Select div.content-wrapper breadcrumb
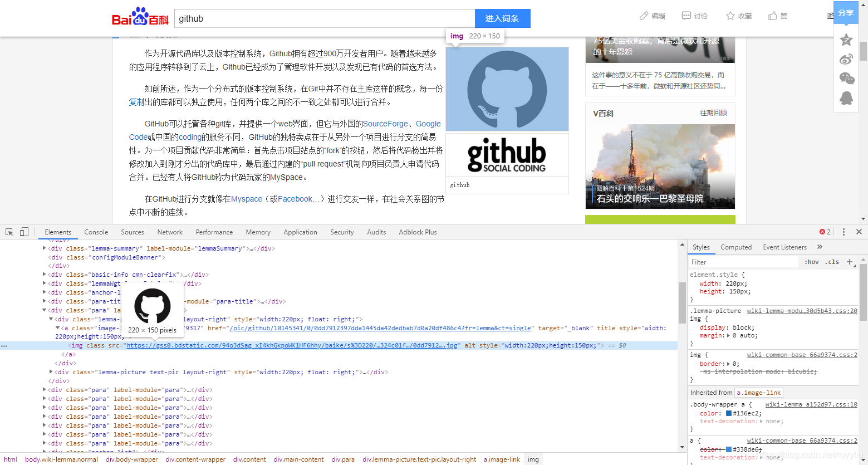868x465 pixels. [195, 459]
